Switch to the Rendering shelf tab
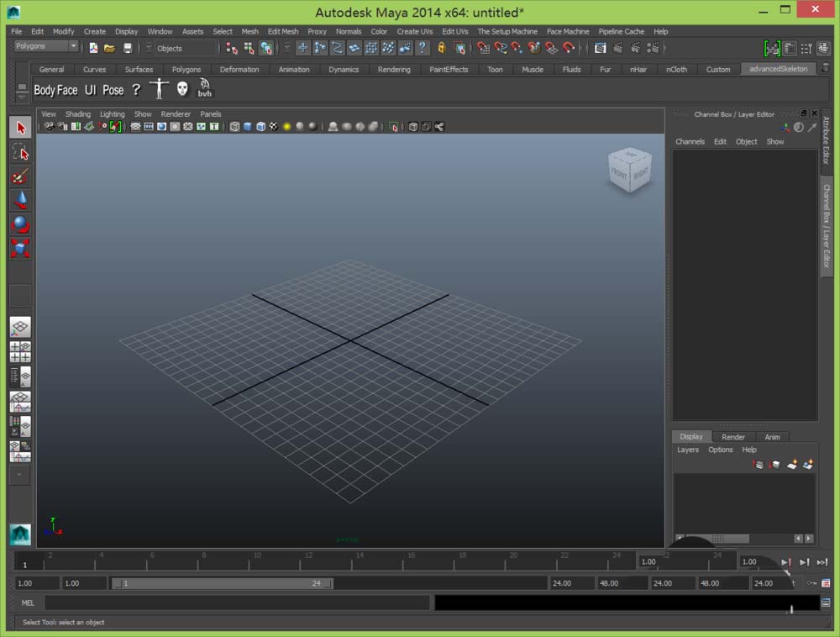This screenshot has width=840, height=637. pos(394,70)
